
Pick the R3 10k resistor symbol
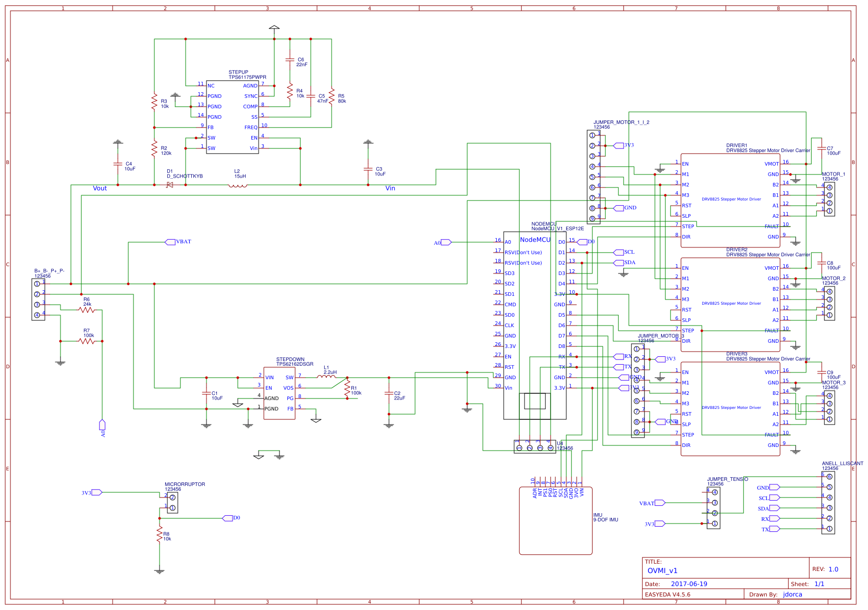tap(154, 102)
